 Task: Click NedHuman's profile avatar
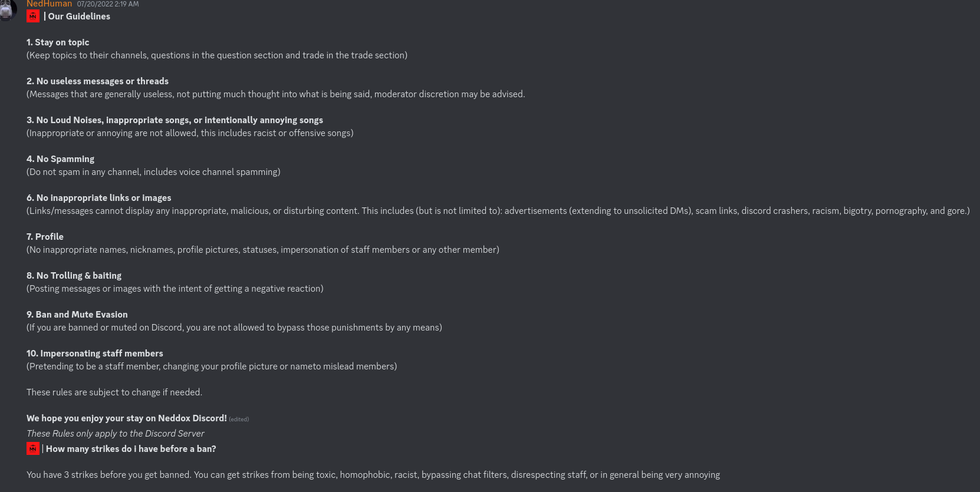[7, 9]
